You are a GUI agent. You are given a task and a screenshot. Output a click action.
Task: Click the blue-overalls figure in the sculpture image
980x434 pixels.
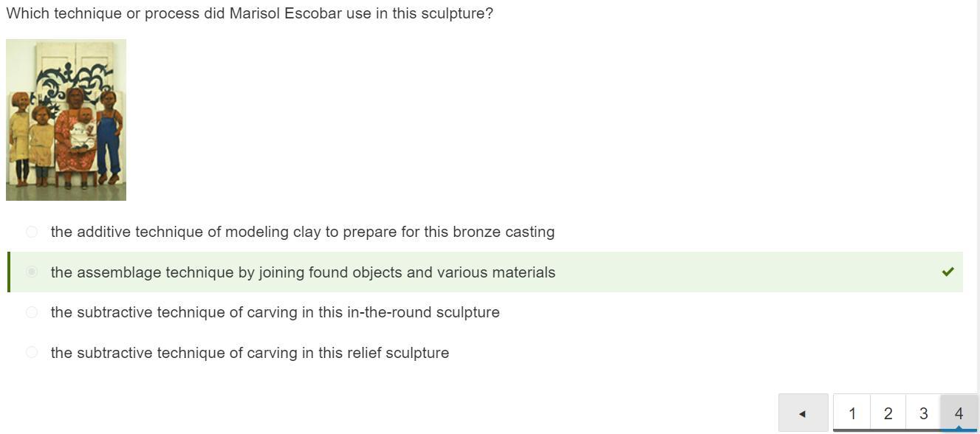[109, 137]
